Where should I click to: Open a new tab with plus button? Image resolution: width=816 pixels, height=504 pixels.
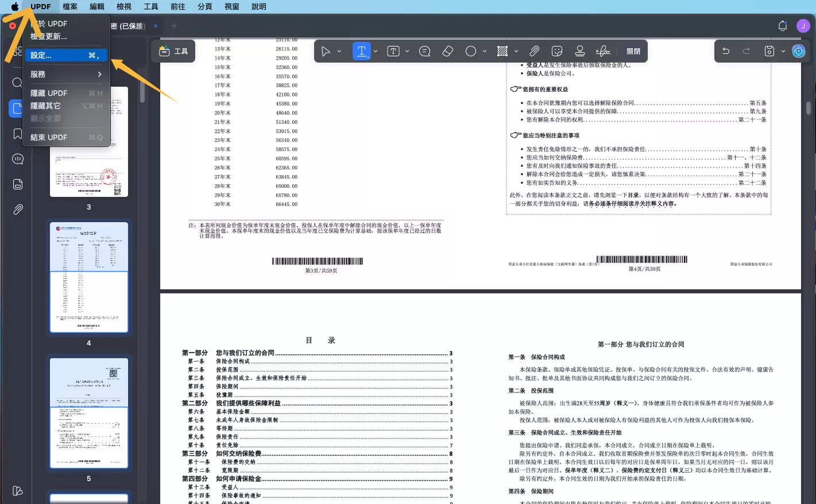click(x=174, y=26)
